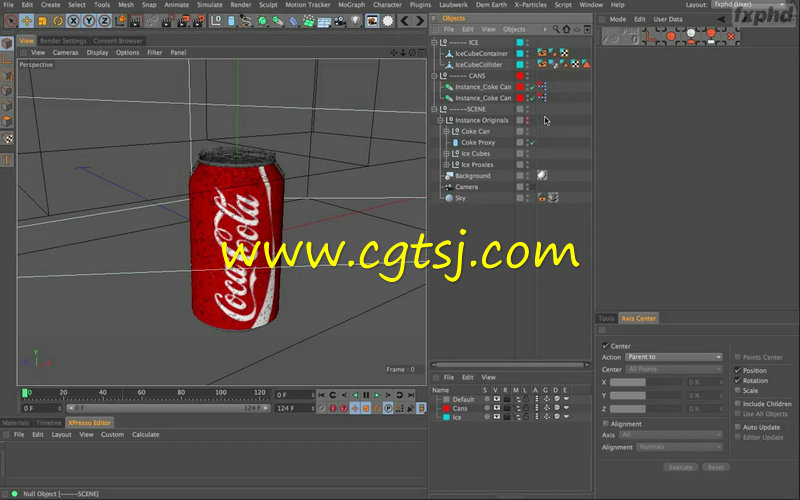Click the Reset button
The height and width of the screenshot is (500, 800).
[x=716, y=467]
